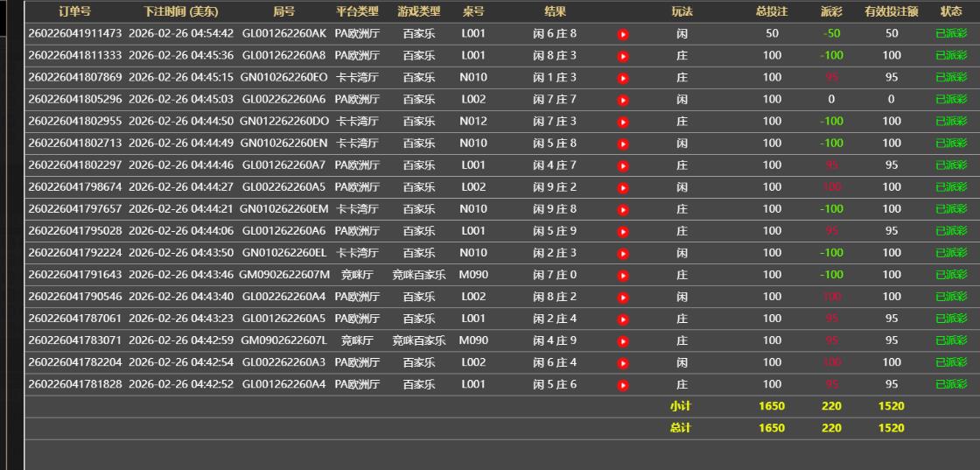Open replay for round GL001262260A5

pos(623,319)
